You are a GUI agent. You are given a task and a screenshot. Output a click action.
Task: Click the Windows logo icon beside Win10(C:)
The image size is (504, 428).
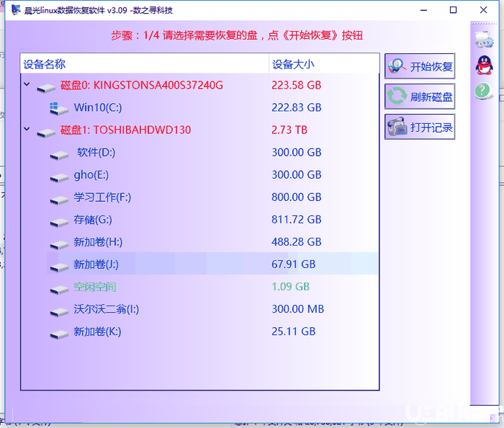(x=59, y=108)
